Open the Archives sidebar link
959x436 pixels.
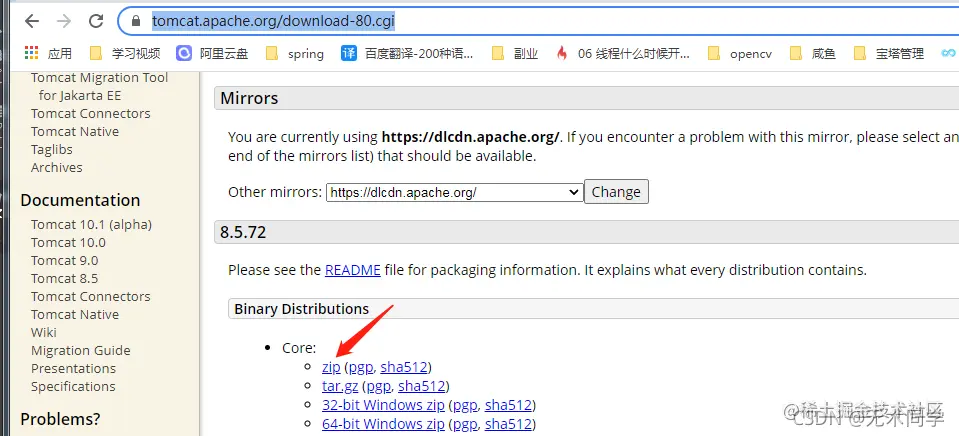56,168
